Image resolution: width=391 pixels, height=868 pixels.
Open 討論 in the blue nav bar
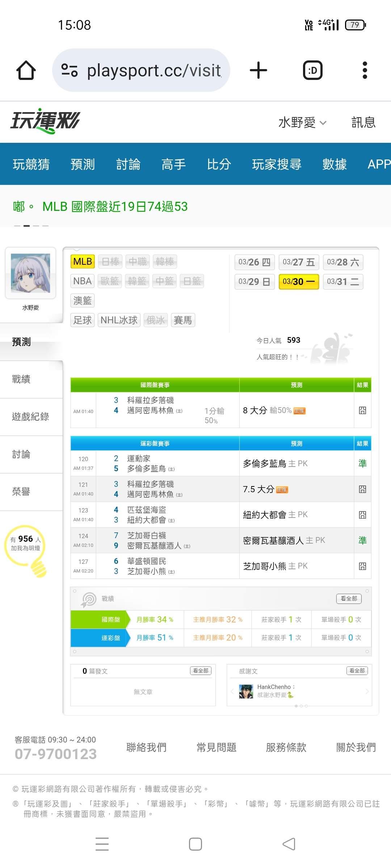pyautogui.click(x=128, y=164)
